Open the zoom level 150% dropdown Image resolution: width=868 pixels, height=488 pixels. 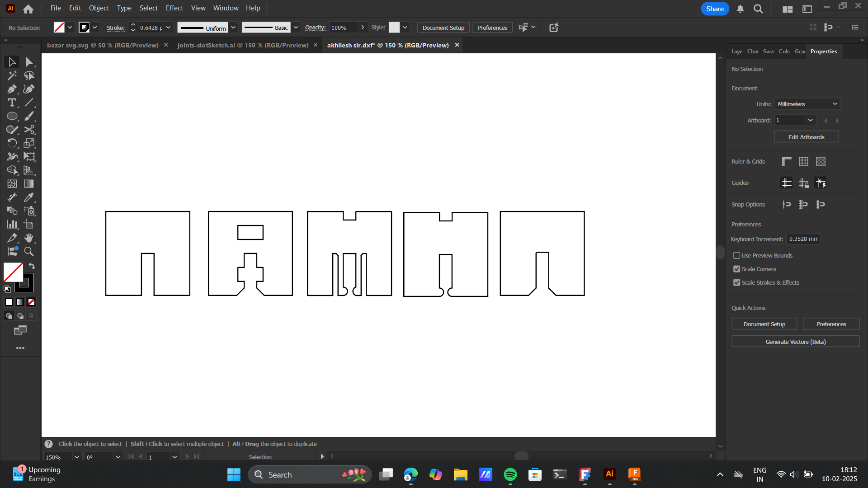tap(77, 457)
